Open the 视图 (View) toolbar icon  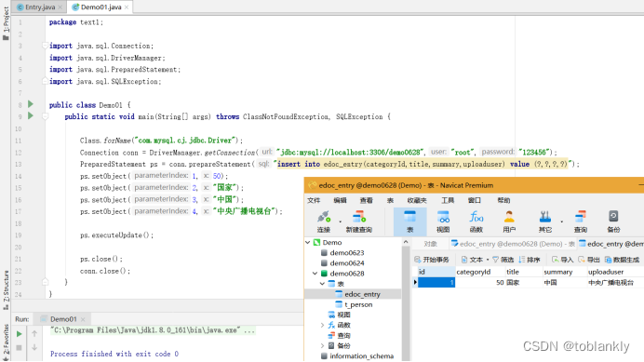[443, 221]
